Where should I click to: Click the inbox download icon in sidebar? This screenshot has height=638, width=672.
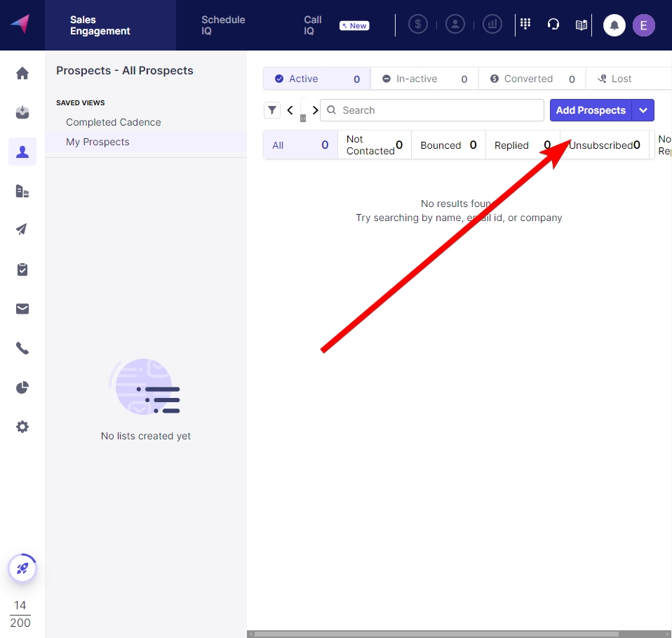coord(22,112)
